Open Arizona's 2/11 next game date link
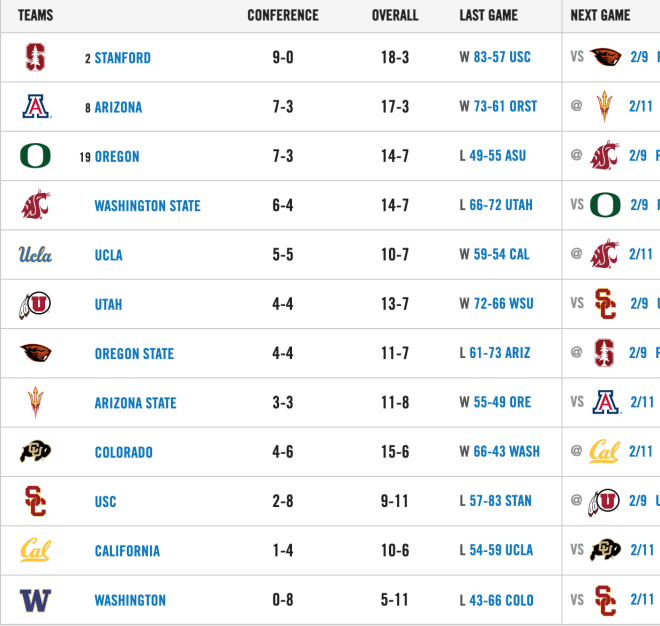 click(x=641, y=107)
